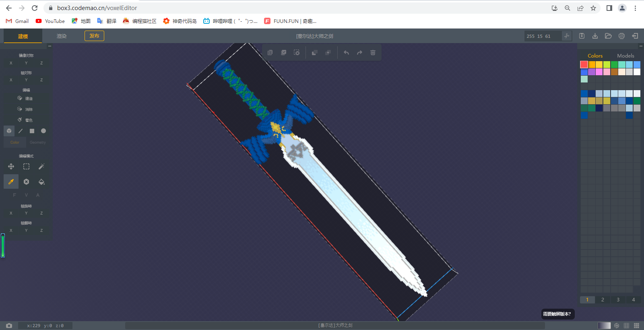Open the Models tab

pos(625,56)
